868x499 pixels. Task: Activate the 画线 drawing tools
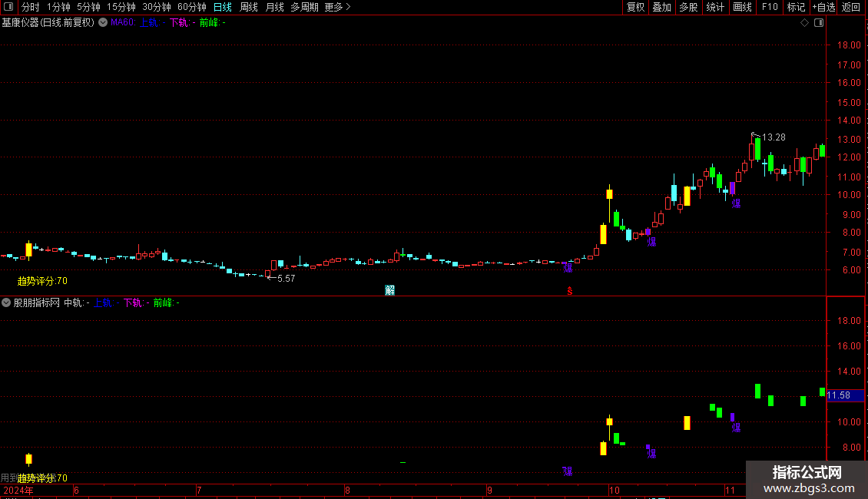pos(742,7)
